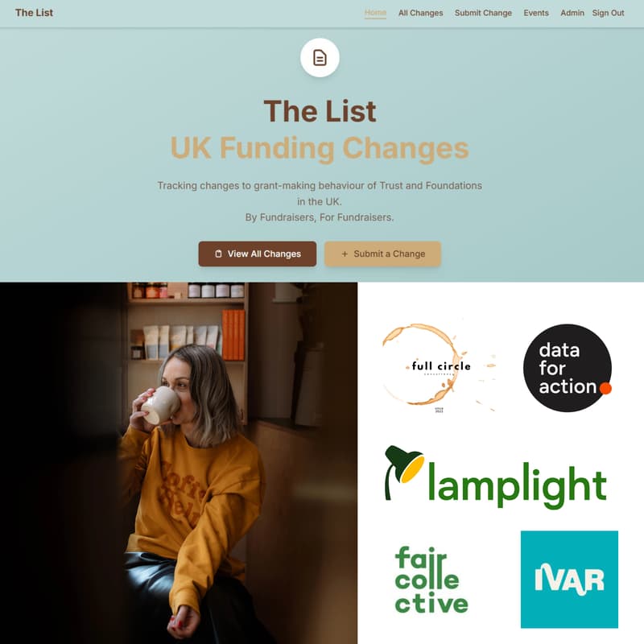Open the data for action logo
Screen dimensions: 644x644
[x=568, y=368]
